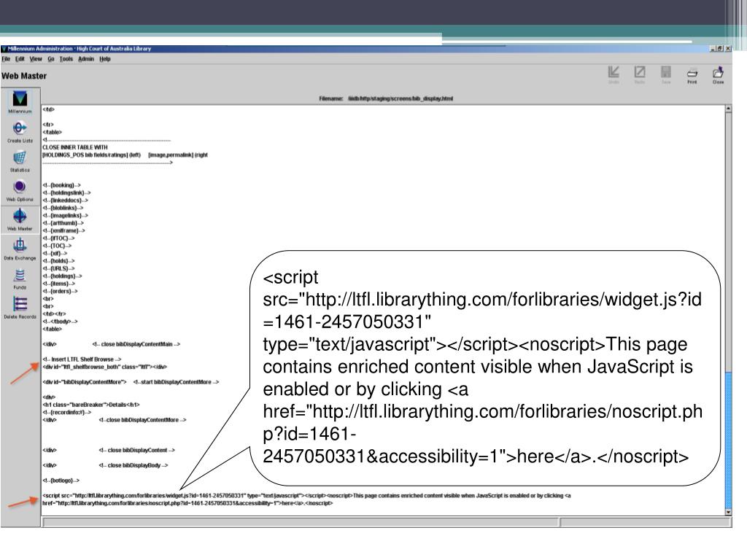Open the Millennium mode in sidebar

tap(20, 102)
